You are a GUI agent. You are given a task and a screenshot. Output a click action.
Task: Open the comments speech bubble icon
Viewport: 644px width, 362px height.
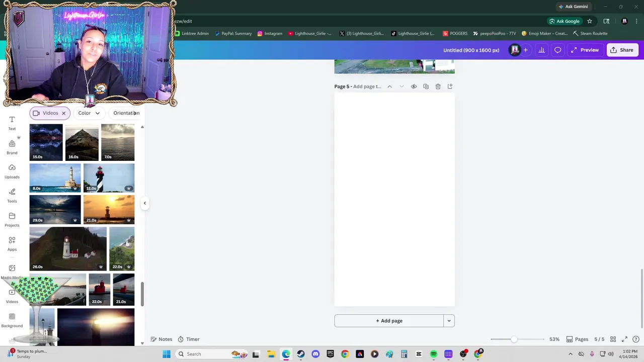(x=557, y=50)
